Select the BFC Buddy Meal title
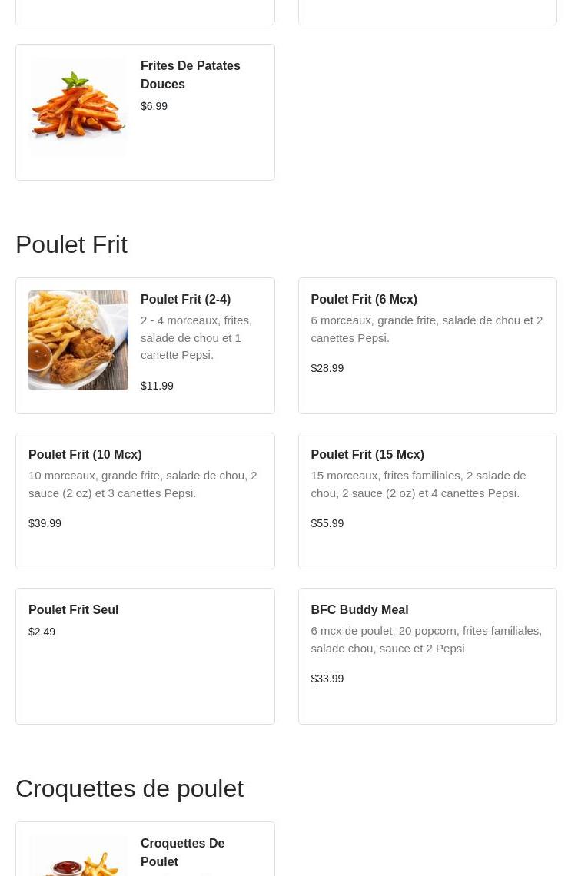The width and height of the screenshot is (588, 876). point(359,609)
